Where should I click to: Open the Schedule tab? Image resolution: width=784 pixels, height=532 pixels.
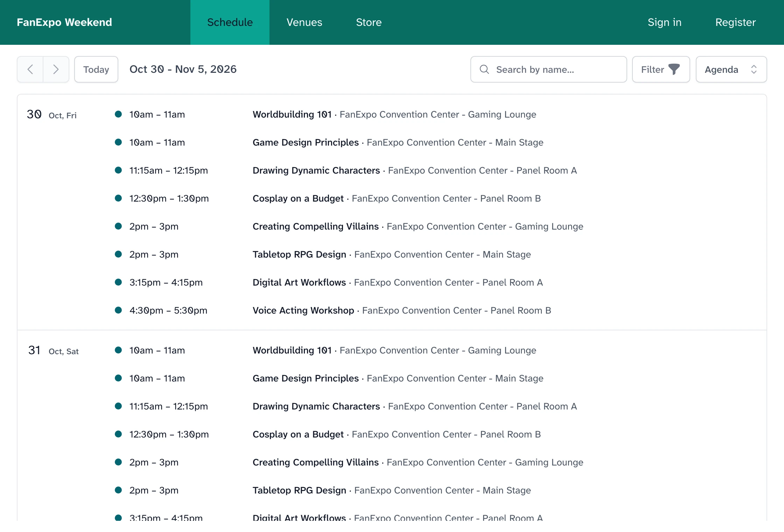point(230,22)
